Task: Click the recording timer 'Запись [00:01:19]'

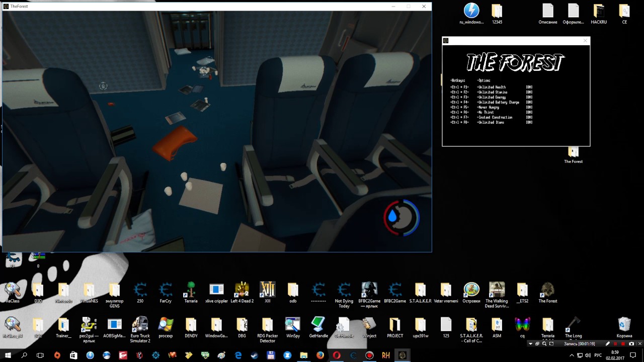Action: point(579,344)
